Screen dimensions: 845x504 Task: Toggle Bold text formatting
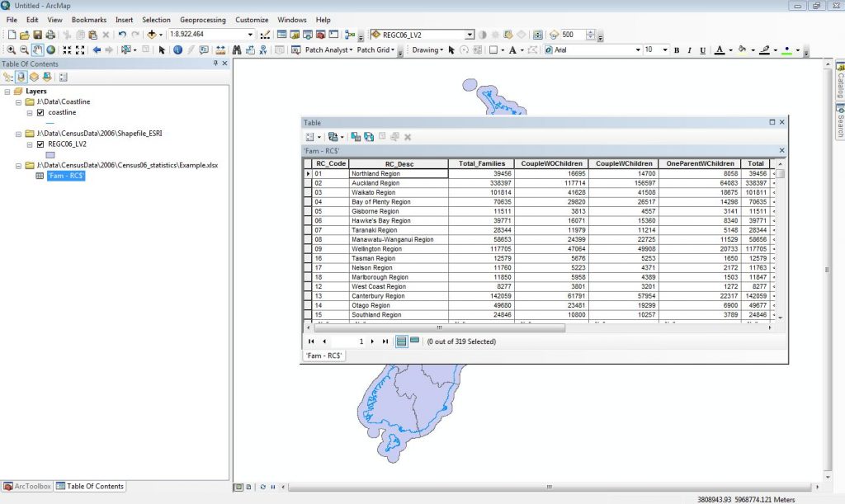tap(677, 50)
